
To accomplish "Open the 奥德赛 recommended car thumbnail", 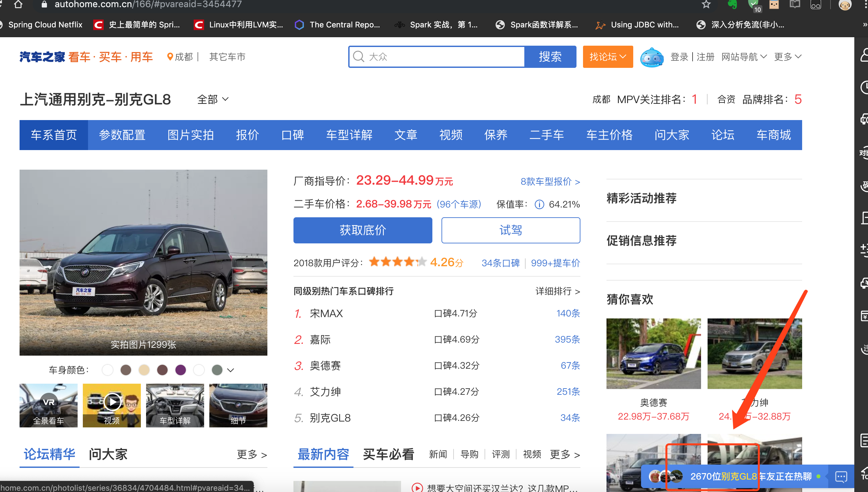I will click(x=654, y=353).
